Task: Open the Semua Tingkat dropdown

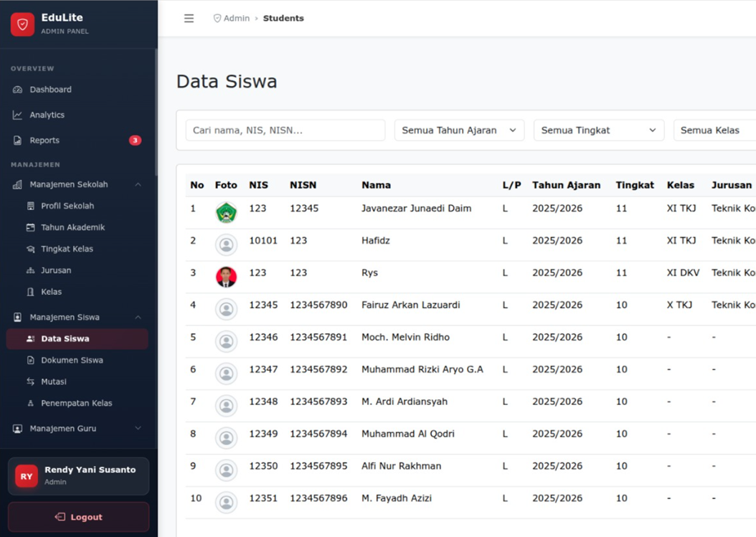Action: click(x=599, y=130)
